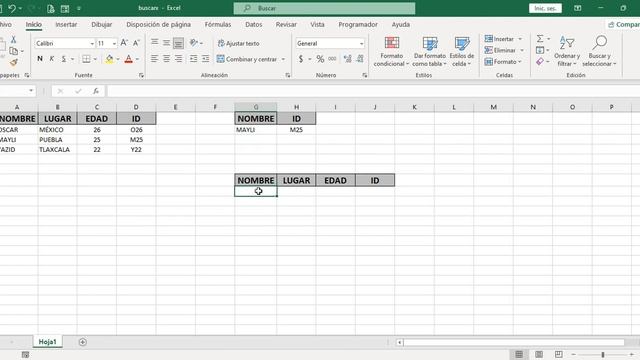
Task: Switch to the Fórmulas tab
Action: point(218,24)
